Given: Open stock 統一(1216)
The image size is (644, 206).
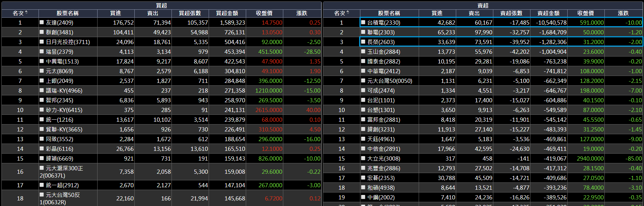Looking at the screenshot, I should click(x=59, y=120).
